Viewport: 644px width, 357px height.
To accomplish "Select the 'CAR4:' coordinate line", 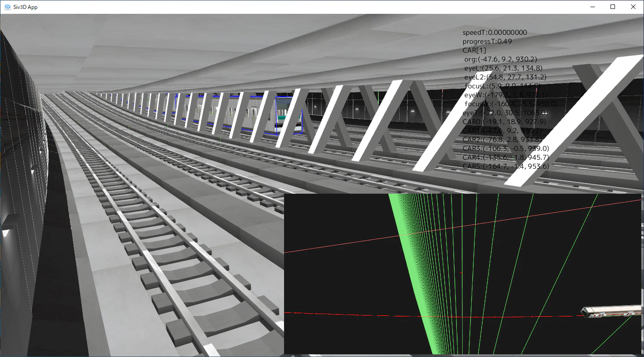I will click(x=506, y=158).
